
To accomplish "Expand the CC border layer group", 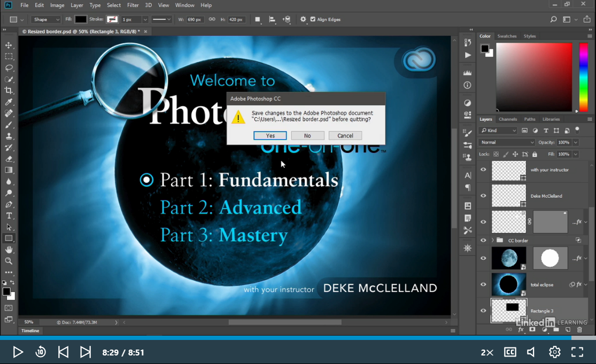I will [493, 240].
